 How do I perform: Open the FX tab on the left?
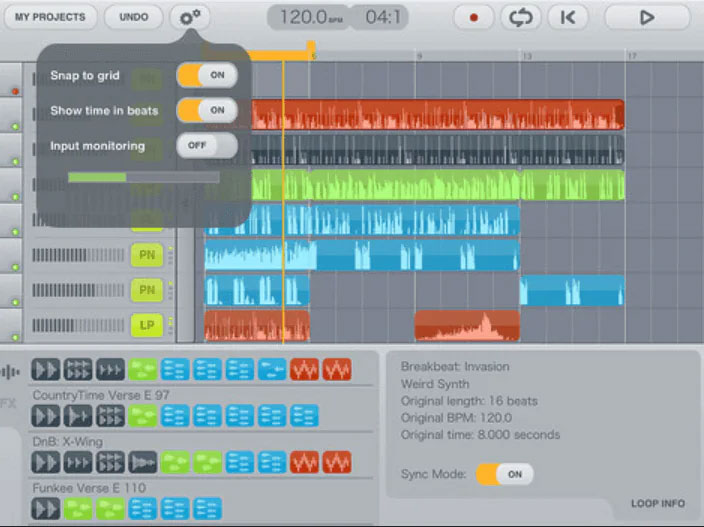tap(8, 403)
